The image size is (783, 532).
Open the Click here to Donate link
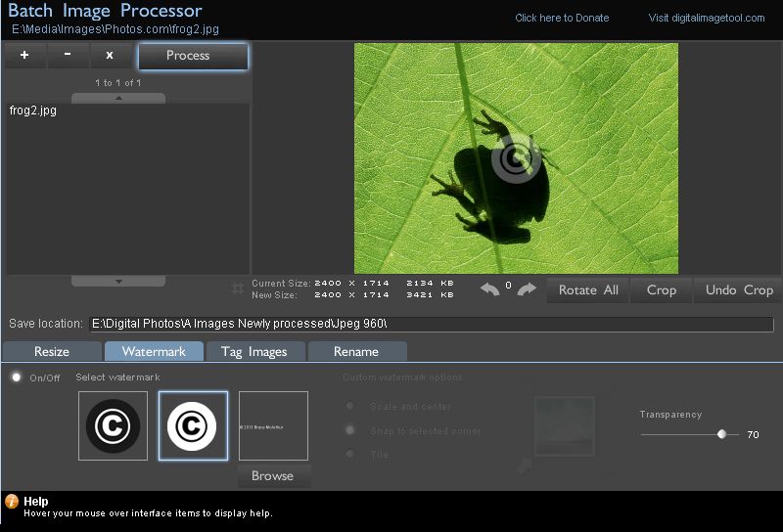point(562,18)
